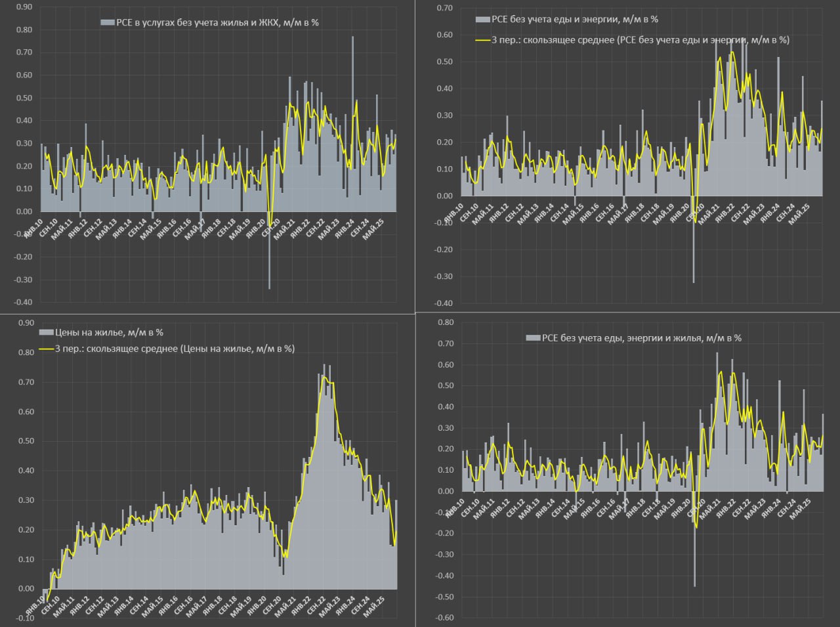Select gray legend marker for PCE без учета еды и энергии
This screenshot has height=627, width=840.
pyautogui.click(x=482, y=20)
